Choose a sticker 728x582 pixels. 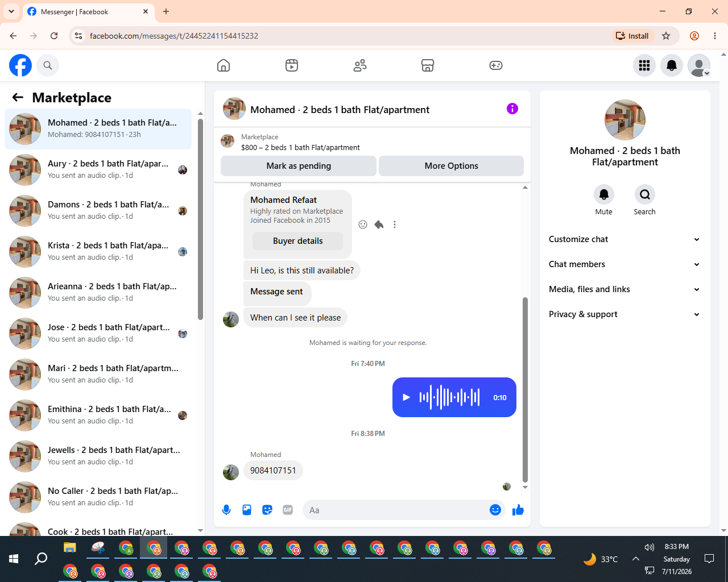pyautogui.click(x=267, y=510)
